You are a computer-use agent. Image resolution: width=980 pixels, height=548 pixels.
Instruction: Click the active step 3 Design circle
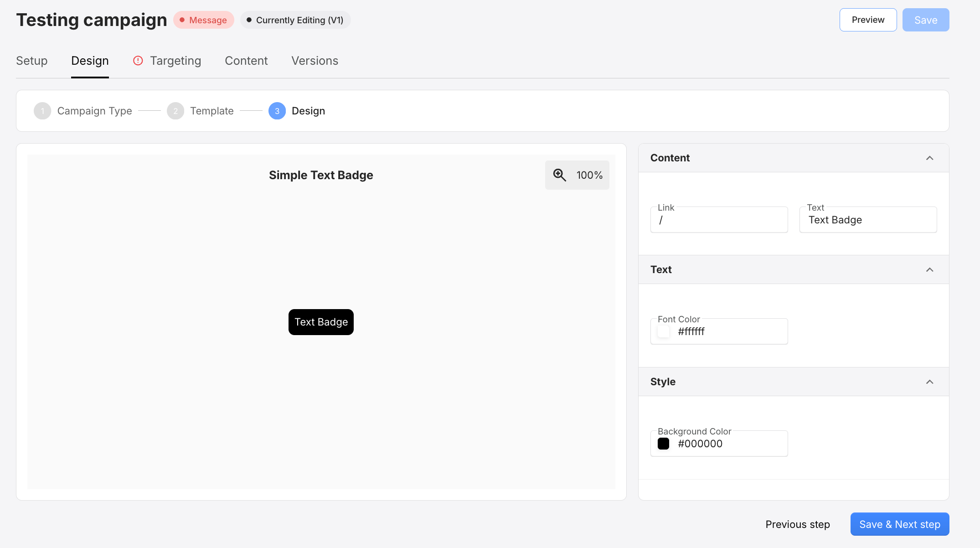pyautogui.click(x=277, y=111)
